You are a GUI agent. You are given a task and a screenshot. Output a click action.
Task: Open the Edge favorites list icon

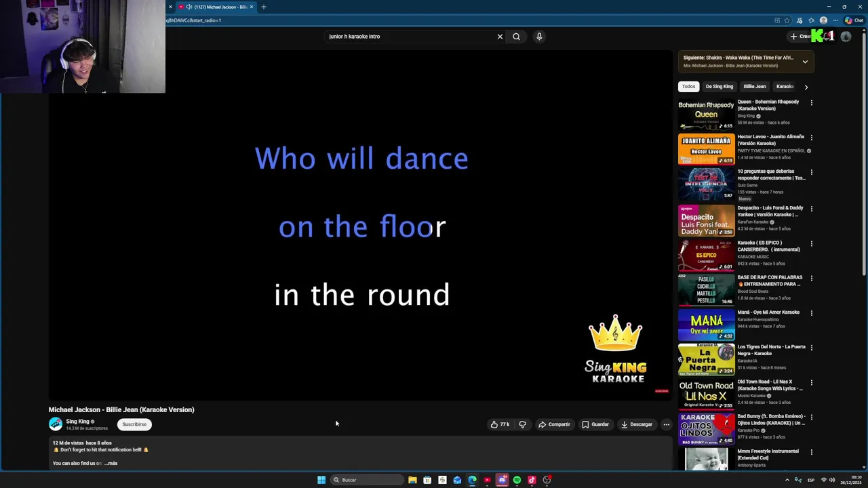(x=812, y=20)
